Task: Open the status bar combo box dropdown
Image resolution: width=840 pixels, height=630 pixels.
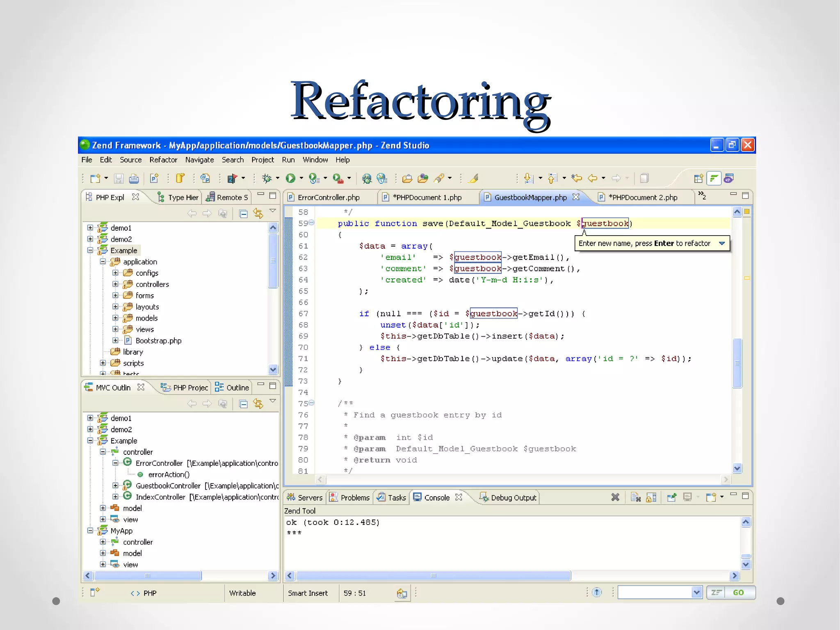Action: [696, 592]
